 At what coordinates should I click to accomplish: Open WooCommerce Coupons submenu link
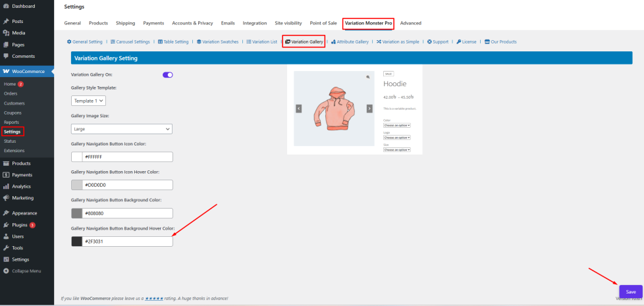click(x=13, y=113)
